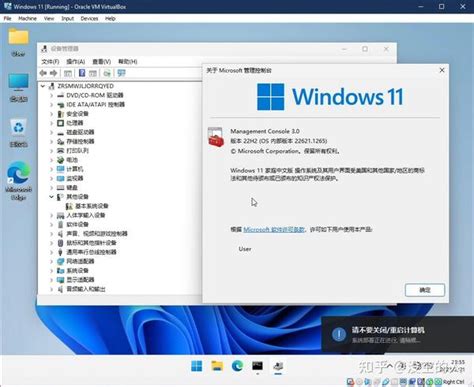
Task: Open Microsoft Edge from the Windows taskbar
Action: point(237,366)
